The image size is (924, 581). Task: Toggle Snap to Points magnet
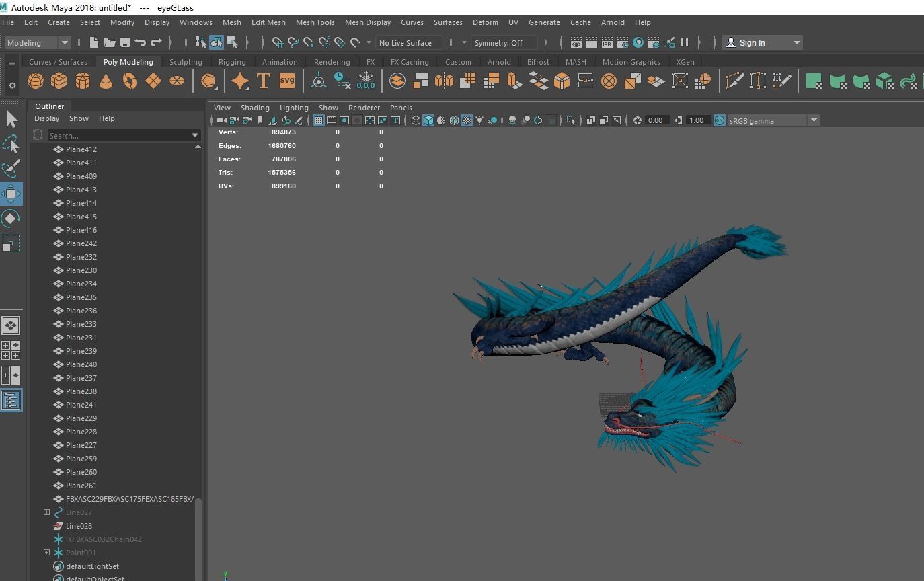click(x=308, y=42)
